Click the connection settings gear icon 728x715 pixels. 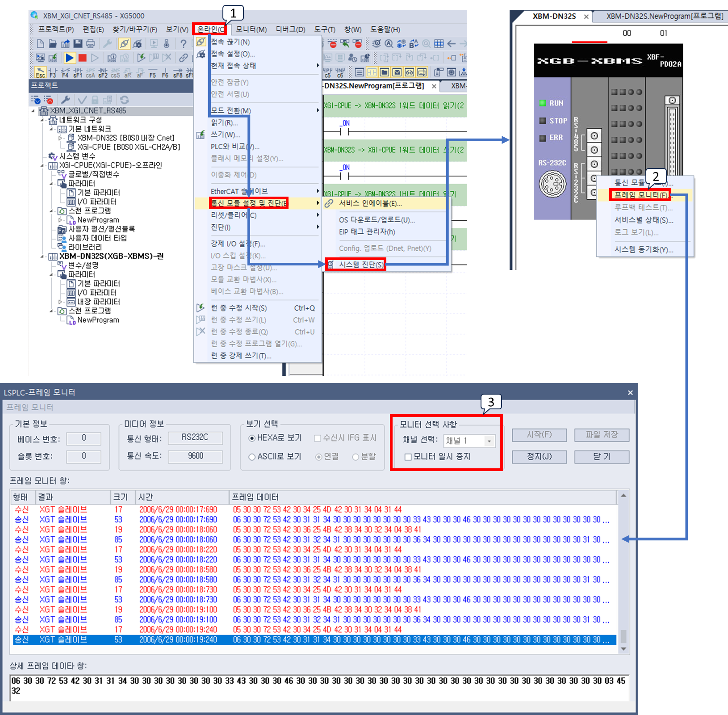click(x=138, y=44)
